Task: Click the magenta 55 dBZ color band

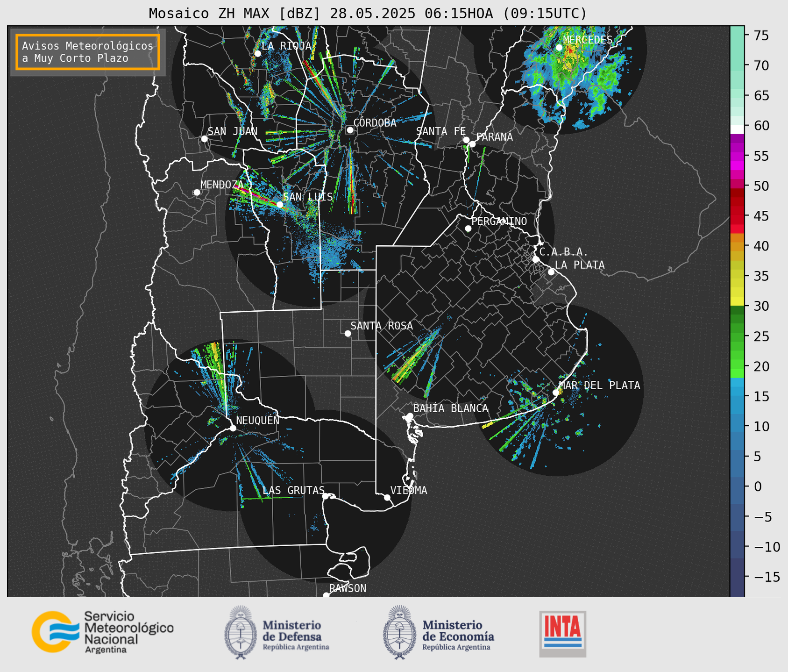Action: pos(737,157)
